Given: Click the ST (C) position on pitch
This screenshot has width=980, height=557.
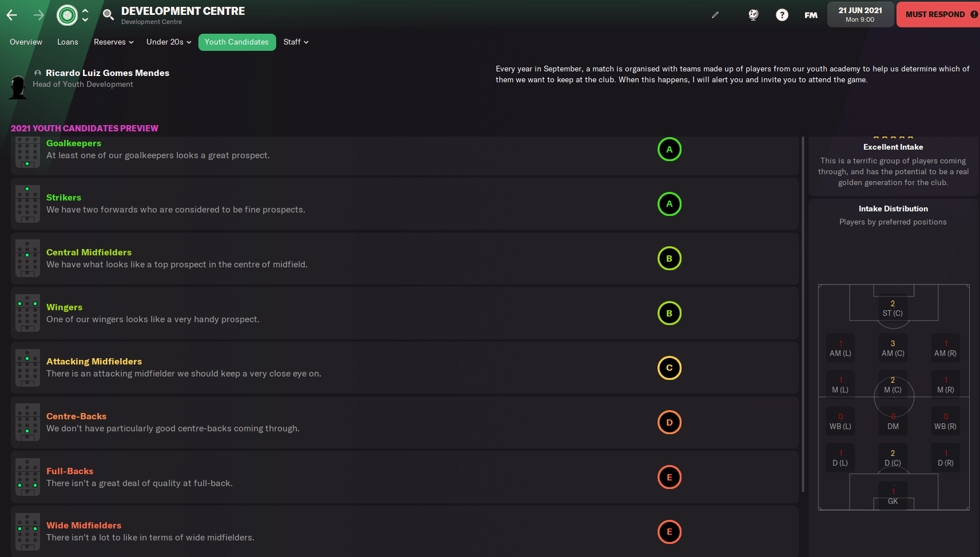Looking at the screenshot, I should point(893,308).
